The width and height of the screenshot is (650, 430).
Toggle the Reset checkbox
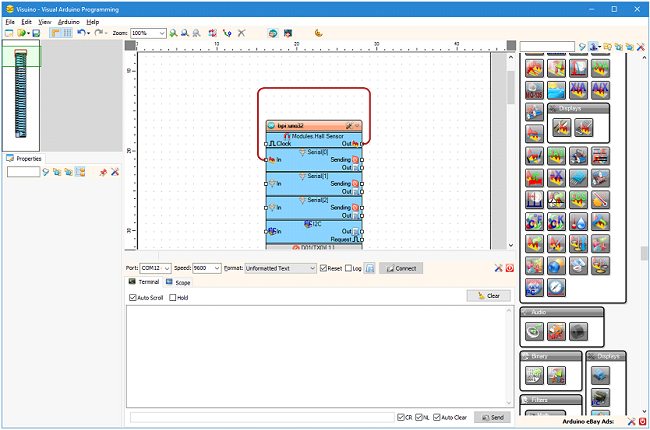323,268
